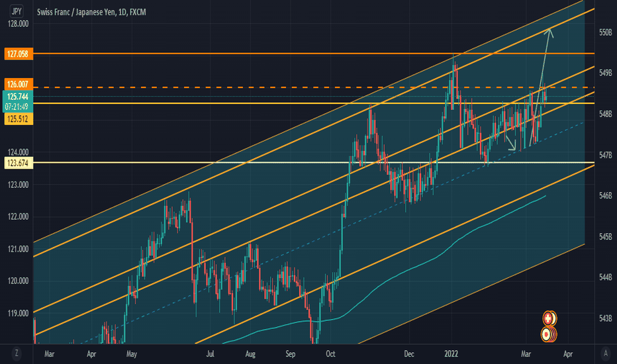The image size is (617, 364).
Task: Click the 543B right-axis value
Action: pyautogui.click(x=605, y=318)
